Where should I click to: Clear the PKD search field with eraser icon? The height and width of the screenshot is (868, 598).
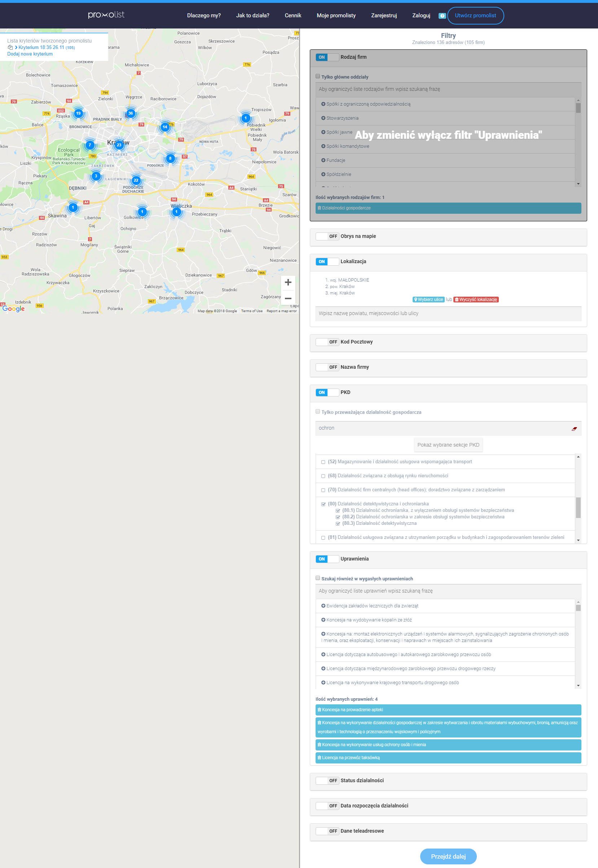pos(573,429)
